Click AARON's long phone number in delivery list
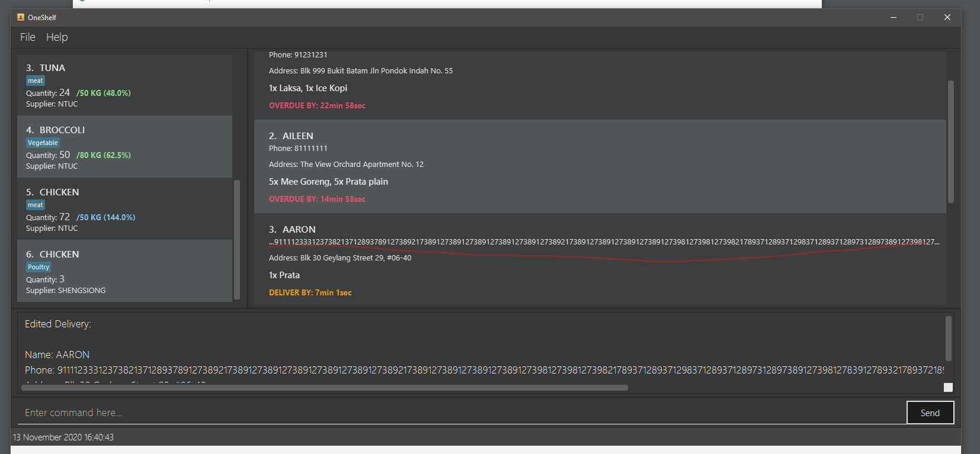This screenshot has width=980, height=454. coord(604,242)
